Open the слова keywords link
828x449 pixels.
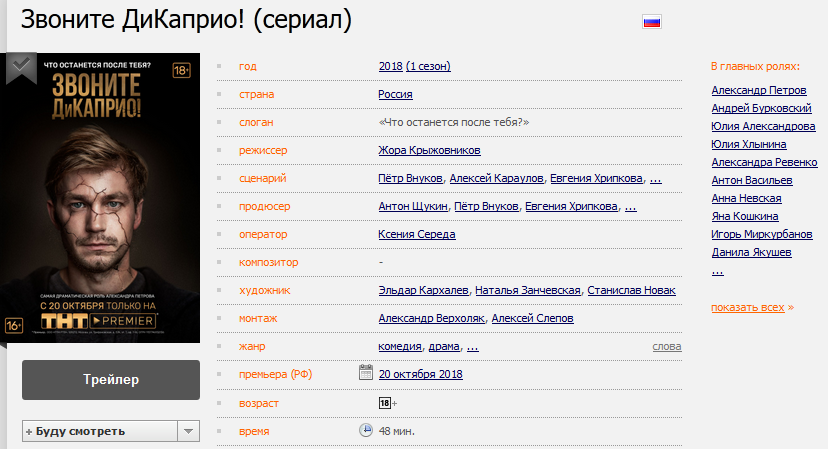click(667, 347)
